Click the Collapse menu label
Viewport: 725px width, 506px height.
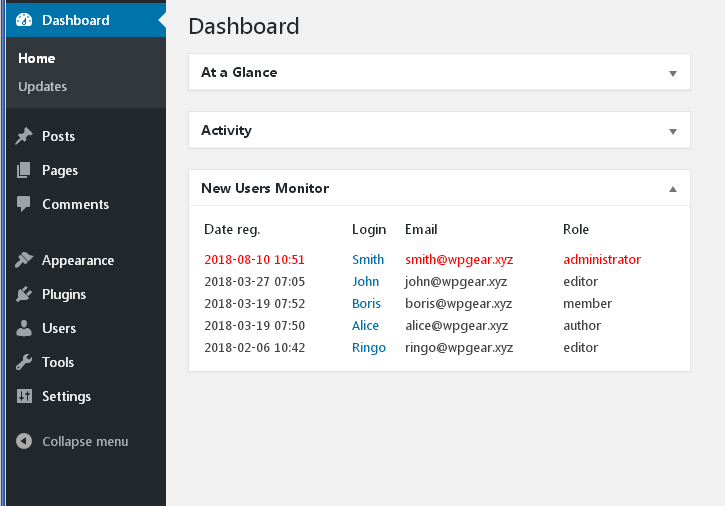(85, 442)
